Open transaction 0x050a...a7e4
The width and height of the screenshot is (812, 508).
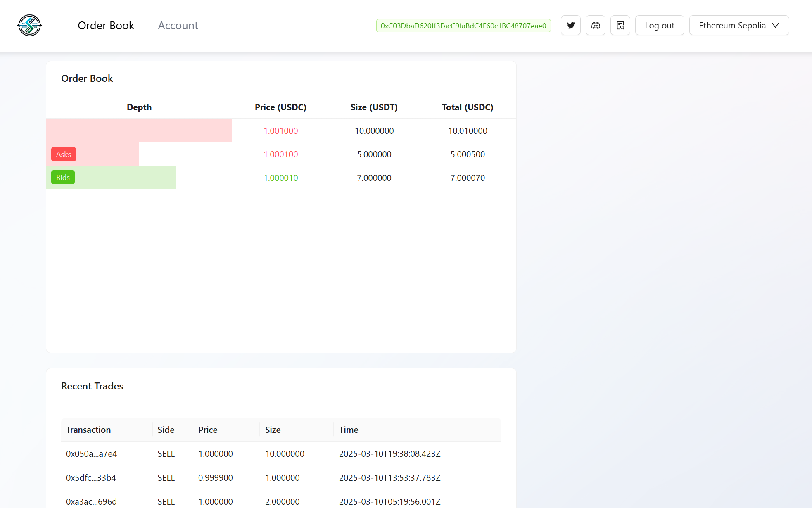point(92,454)
